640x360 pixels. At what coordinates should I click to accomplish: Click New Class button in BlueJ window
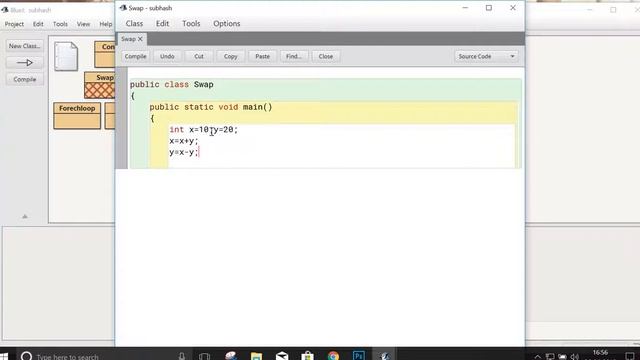[x=24, y=46]
